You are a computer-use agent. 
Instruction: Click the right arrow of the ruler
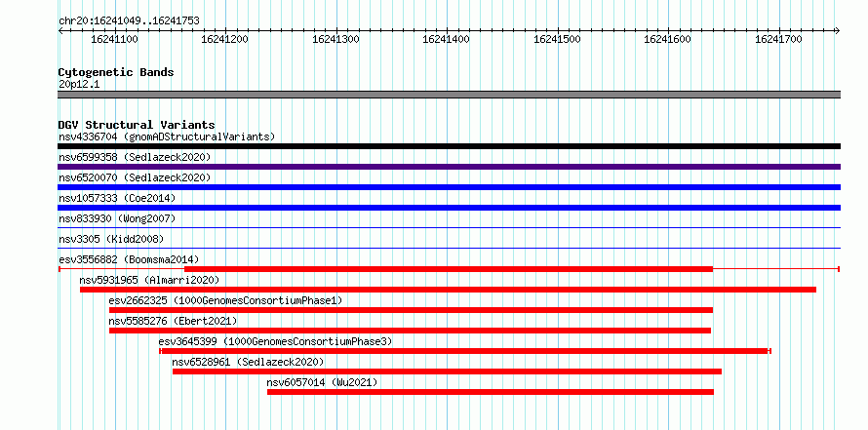point(837,31)
